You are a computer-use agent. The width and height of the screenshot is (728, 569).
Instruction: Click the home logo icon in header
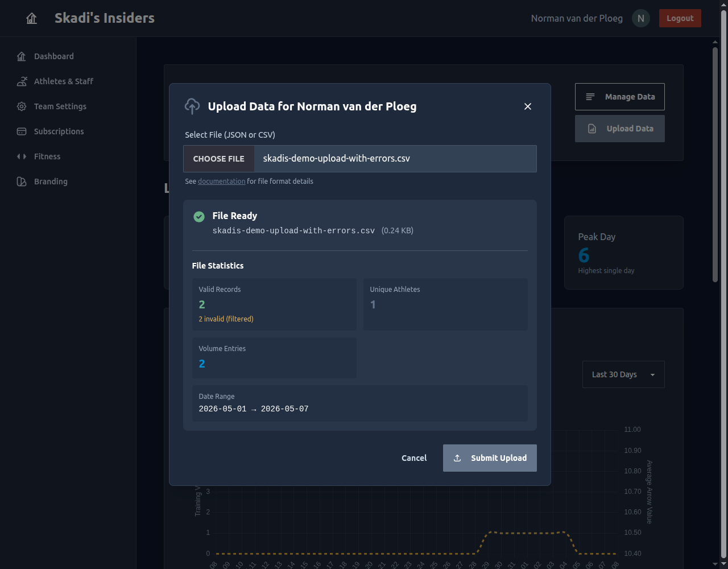(x=32, y=18)
